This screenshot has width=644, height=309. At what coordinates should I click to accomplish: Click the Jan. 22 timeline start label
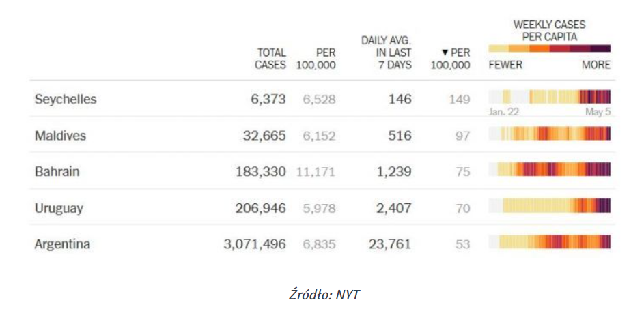(503, 112)
